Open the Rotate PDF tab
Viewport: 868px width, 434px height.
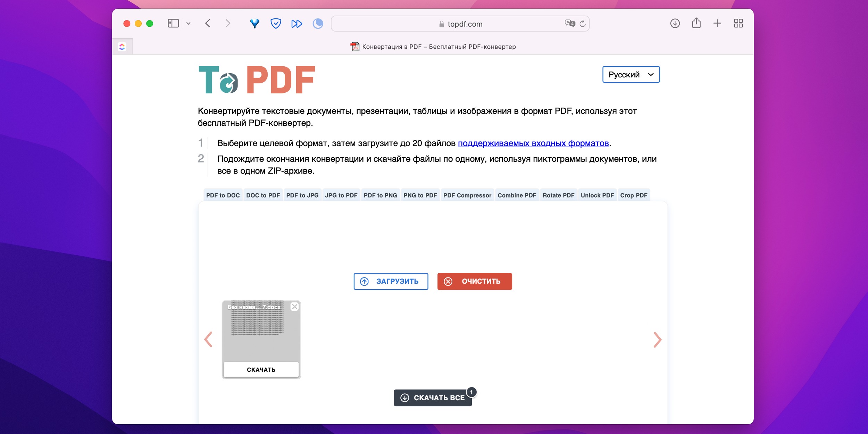558,195
